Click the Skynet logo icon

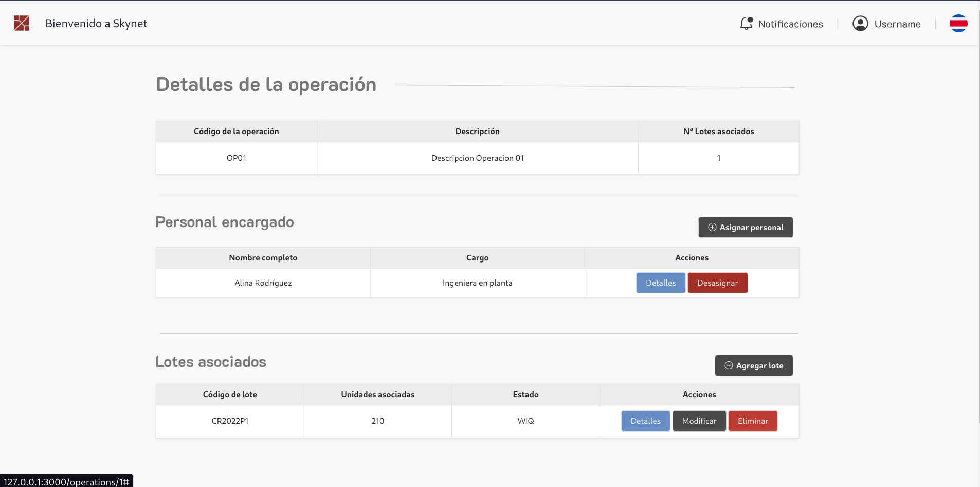pyautogui.click(x=22, y=23)
